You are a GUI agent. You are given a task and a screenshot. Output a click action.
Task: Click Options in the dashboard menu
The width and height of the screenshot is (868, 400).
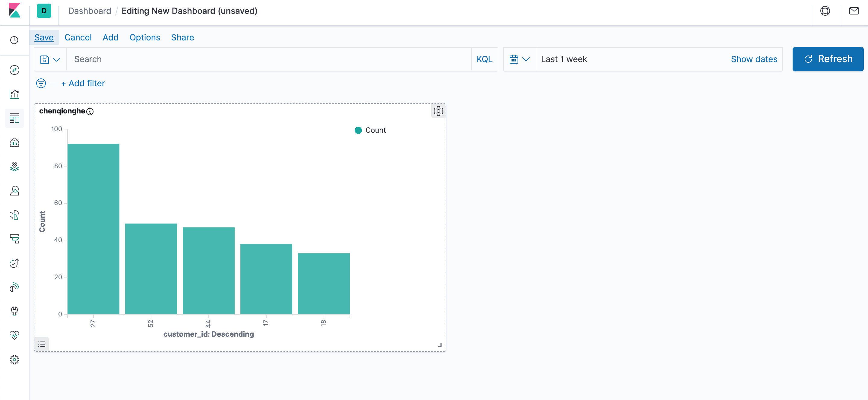tap(144, 37)
